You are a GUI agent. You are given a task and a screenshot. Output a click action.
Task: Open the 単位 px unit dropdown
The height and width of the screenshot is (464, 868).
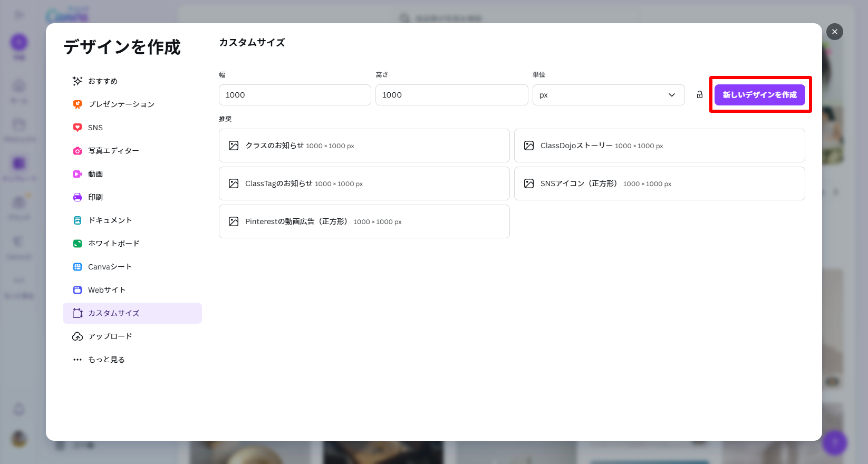click(608, 95)
